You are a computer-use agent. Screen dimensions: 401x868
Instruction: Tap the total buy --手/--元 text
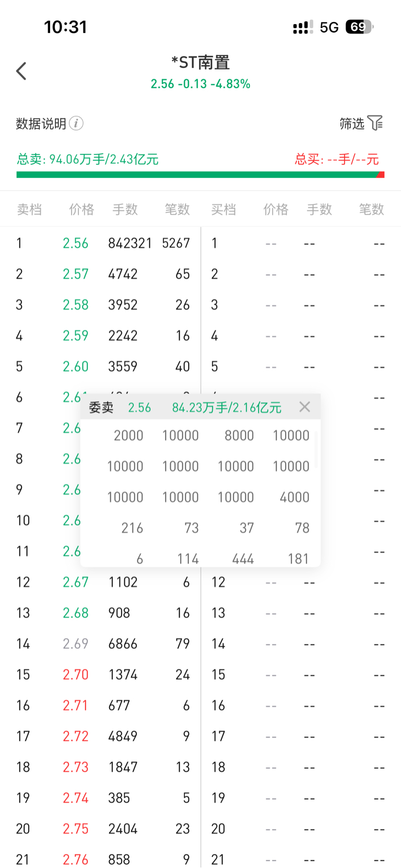pos(337,159)
